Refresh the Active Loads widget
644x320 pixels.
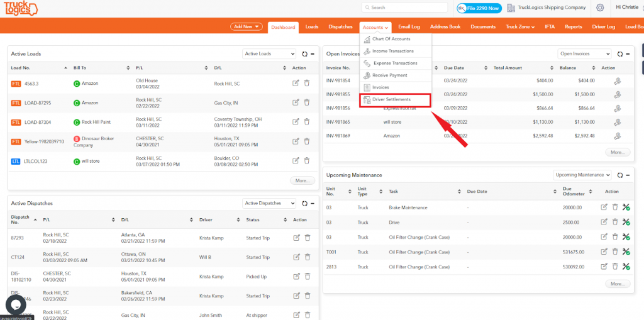304,54
